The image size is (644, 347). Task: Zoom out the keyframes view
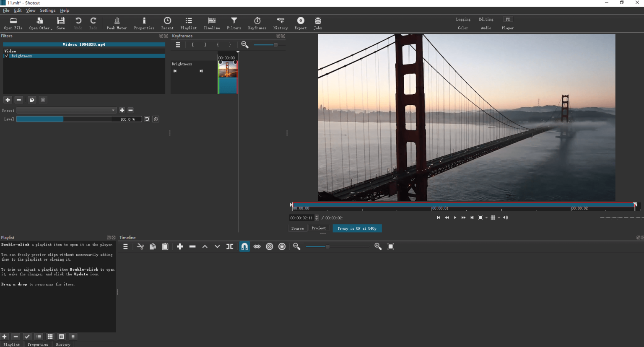245,45
